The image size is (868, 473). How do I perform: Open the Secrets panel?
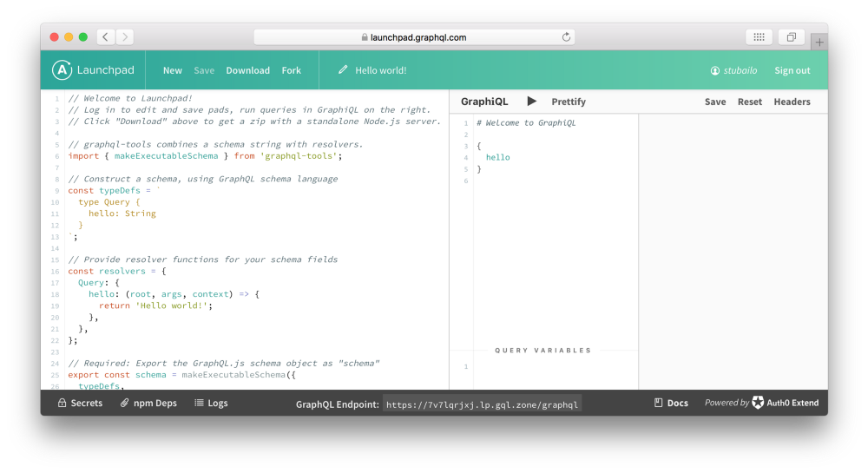[x=80, y=403]
